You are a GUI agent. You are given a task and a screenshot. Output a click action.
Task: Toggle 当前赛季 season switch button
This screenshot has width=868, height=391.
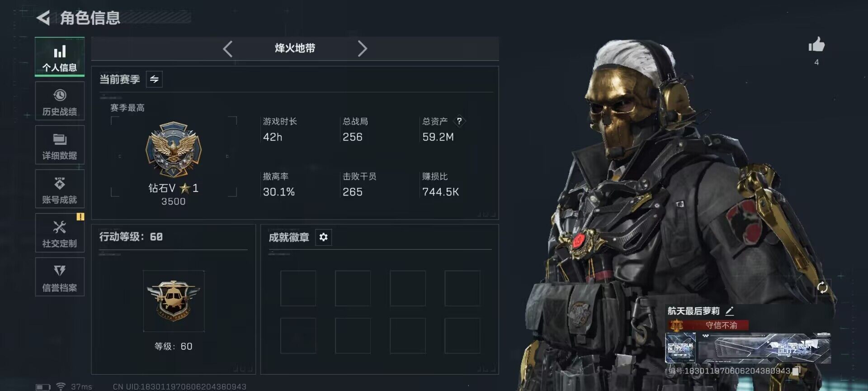coord(154,79)
